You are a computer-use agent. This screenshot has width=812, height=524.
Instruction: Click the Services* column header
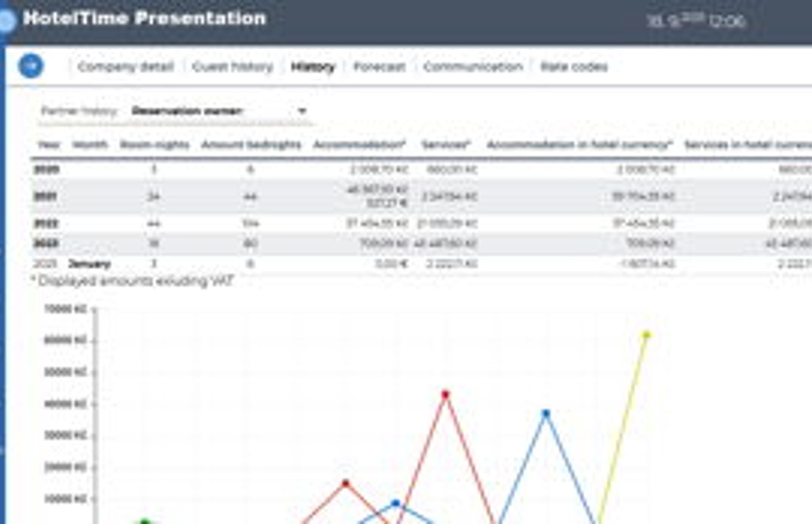coord(446,145)
